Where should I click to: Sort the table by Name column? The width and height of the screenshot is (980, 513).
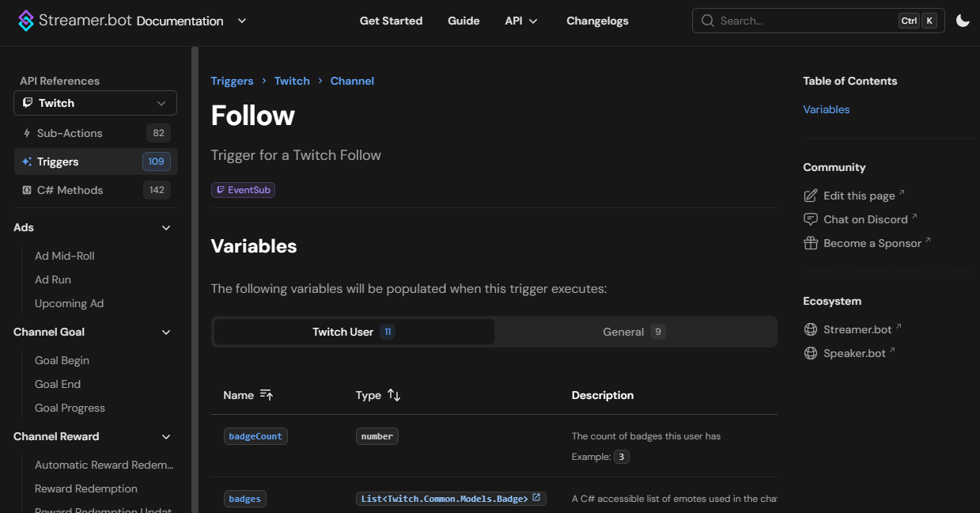tap(266, 395)
